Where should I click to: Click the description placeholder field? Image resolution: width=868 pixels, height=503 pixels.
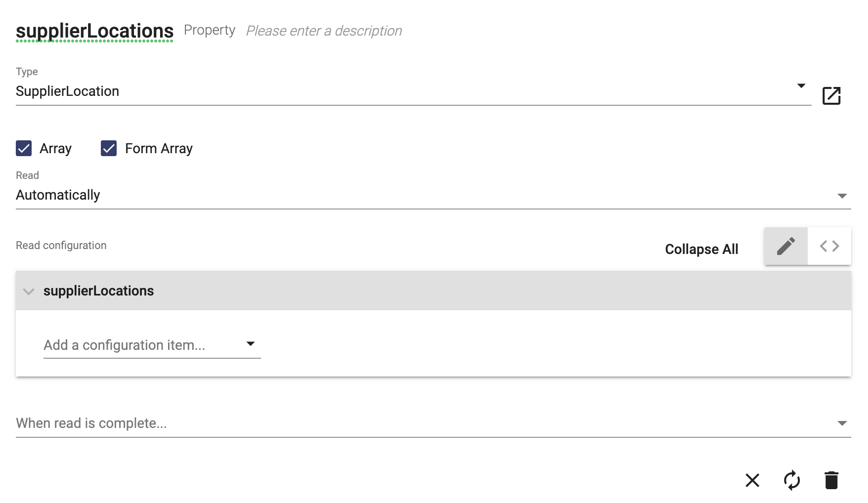(x=324, y=31)
